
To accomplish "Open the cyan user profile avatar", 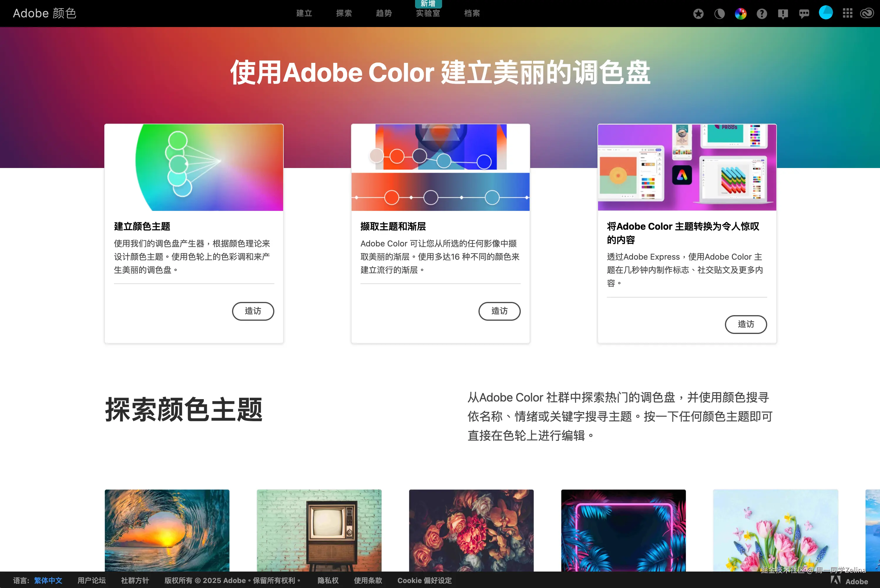I will point(826,12).
